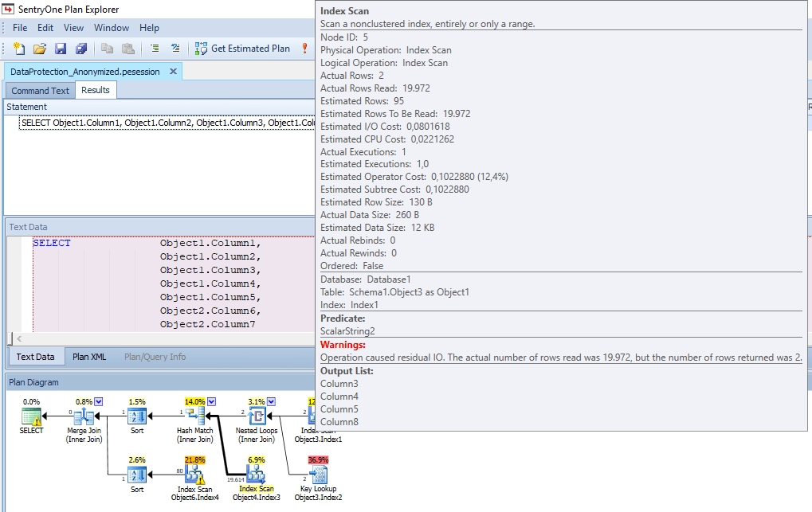Click the 21.8% cost label on Index Scan
Screen dimensions: 812x512
pos(194,459)
